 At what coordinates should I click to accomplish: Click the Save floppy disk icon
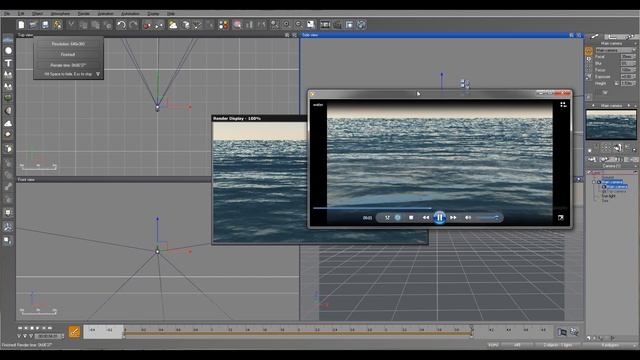45,25
